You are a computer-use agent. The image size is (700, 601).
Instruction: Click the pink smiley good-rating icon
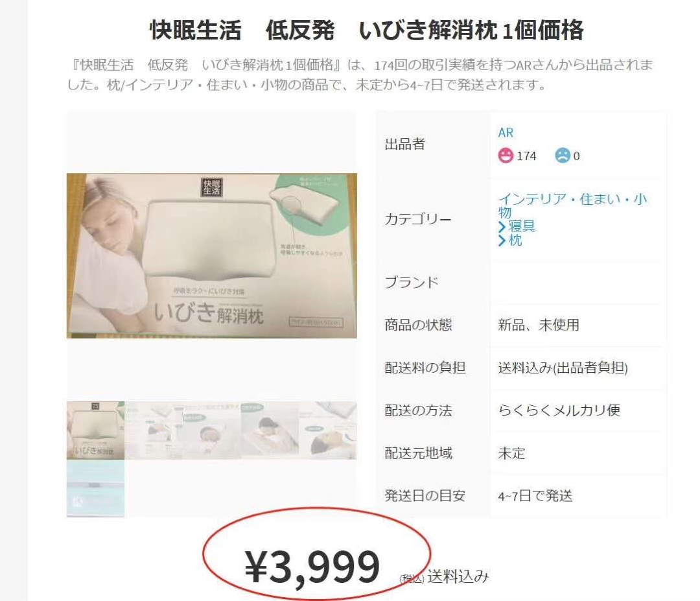[x=506, y=156]
